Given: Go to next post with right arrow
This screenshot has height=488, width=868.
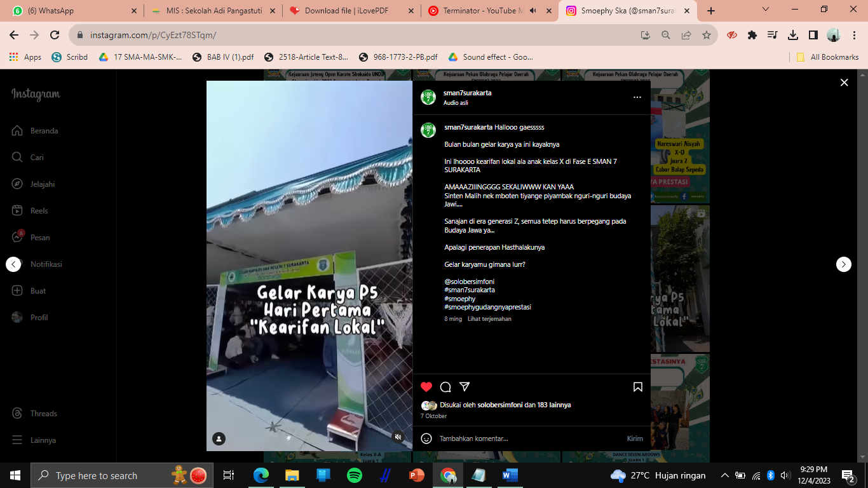Looking at the screenshot, I should pyautogui.click(x=843, y=264).
